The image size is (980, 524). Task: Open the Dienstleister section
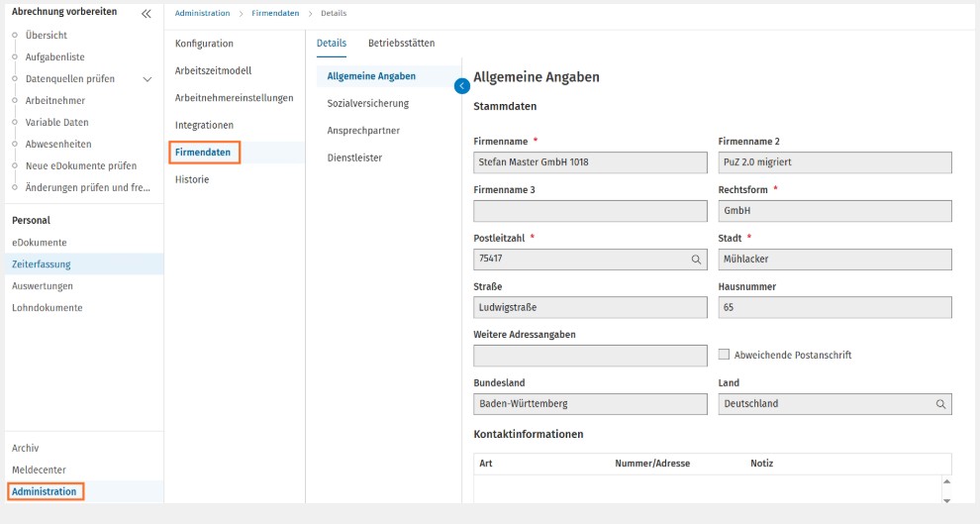tap(355, 157)
